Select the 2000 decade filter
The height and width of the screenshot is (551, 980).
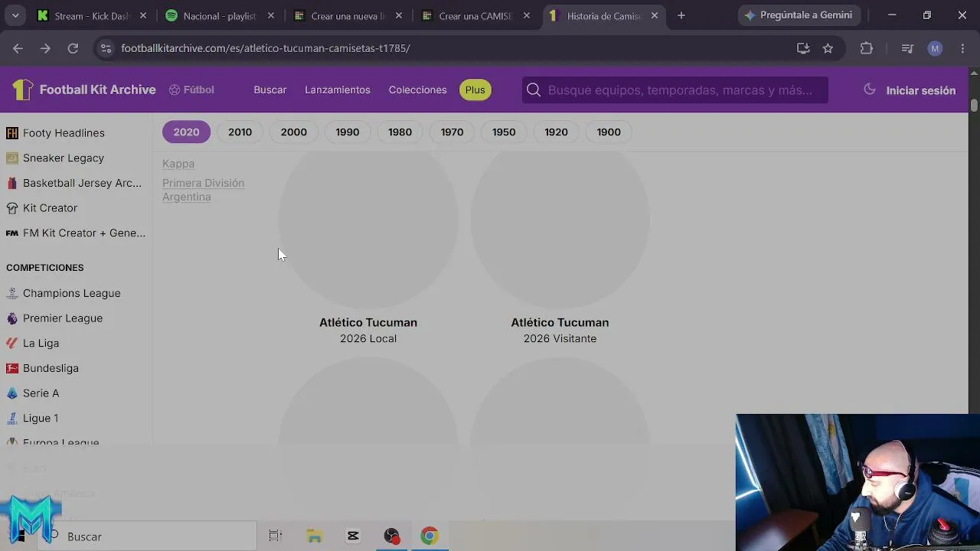coord(294,132)
